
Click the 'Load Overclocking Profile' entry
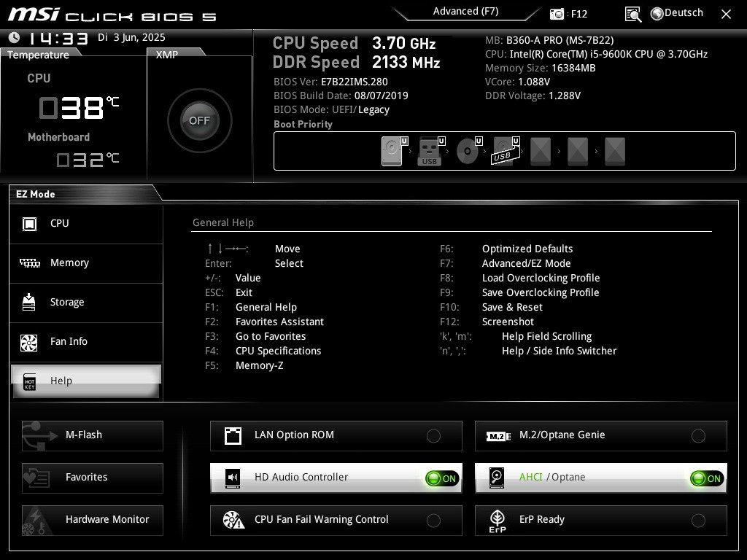(x=541, y=278)
